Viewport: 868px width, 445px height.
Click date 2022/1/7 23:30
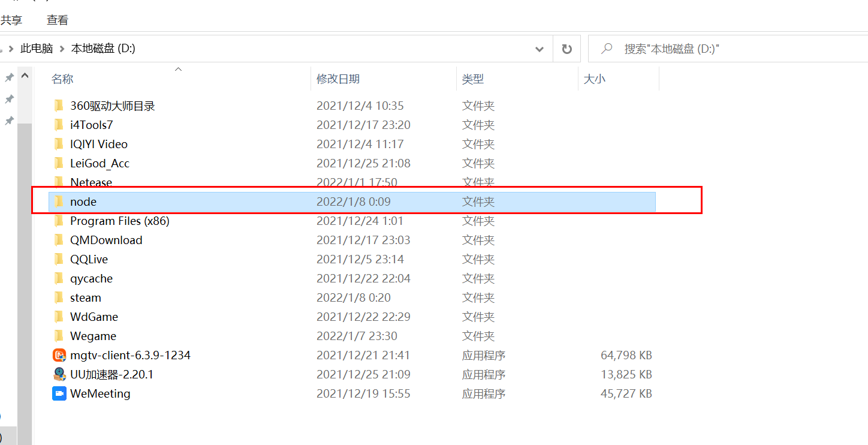pyautogui.click(x=357, y=336)
